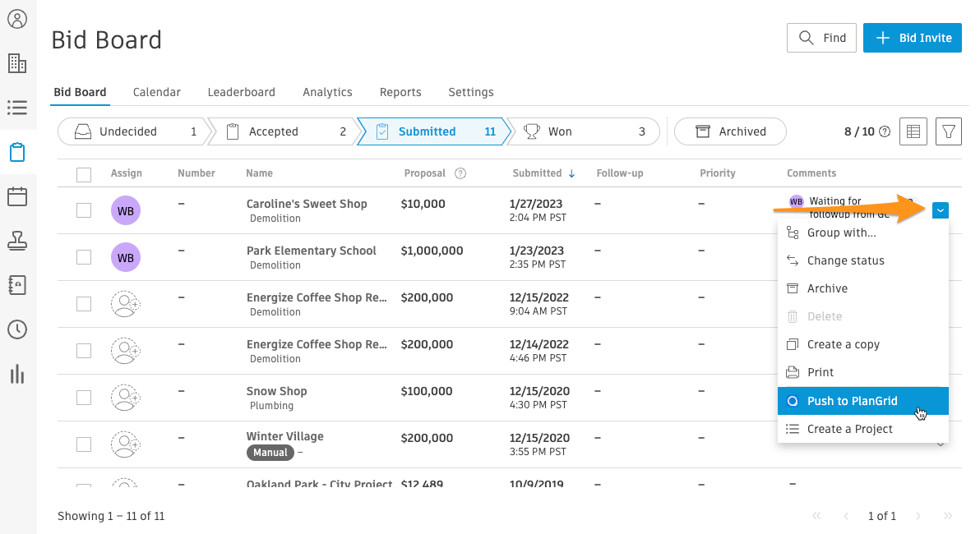The height and width of the screenshot is (534, 980).
Task: Filter by Submitted status stage
Action: pos(434,131)
